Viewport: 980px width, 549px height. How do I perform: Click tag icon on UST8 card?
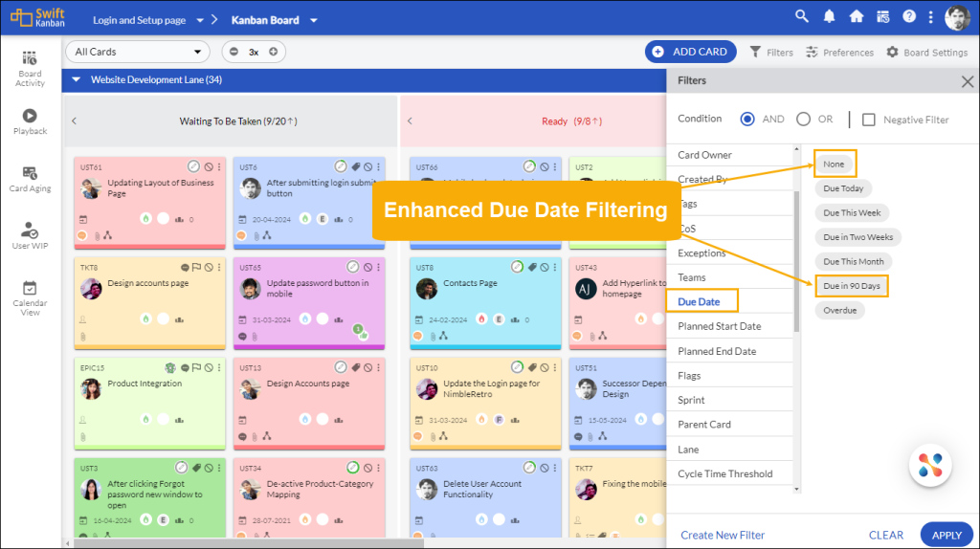pyautogui.click(x=532, y=267)
